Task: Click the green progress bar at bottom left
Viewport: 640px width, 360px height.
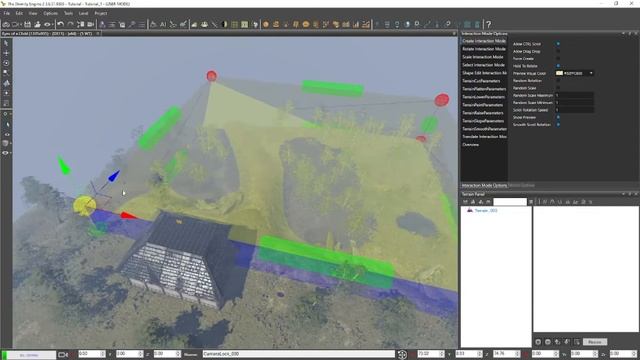Action: click(x=29, y=355)
